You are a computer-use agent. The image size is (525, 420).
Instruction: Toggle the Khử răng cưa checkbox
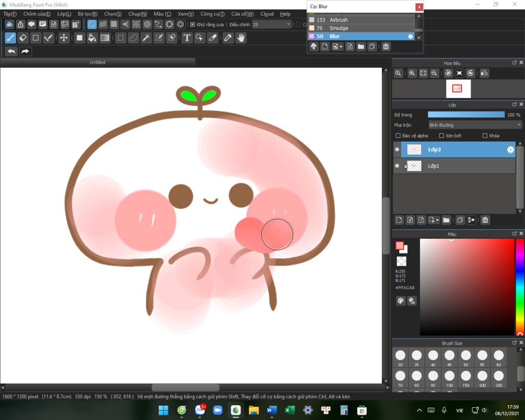[x=193, y=25]
